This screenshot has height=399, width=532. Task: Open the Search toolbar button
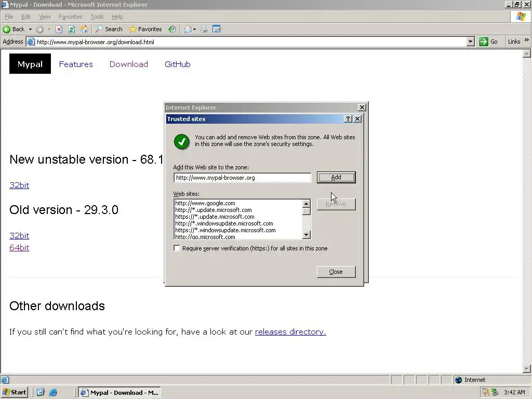[109, 29]
